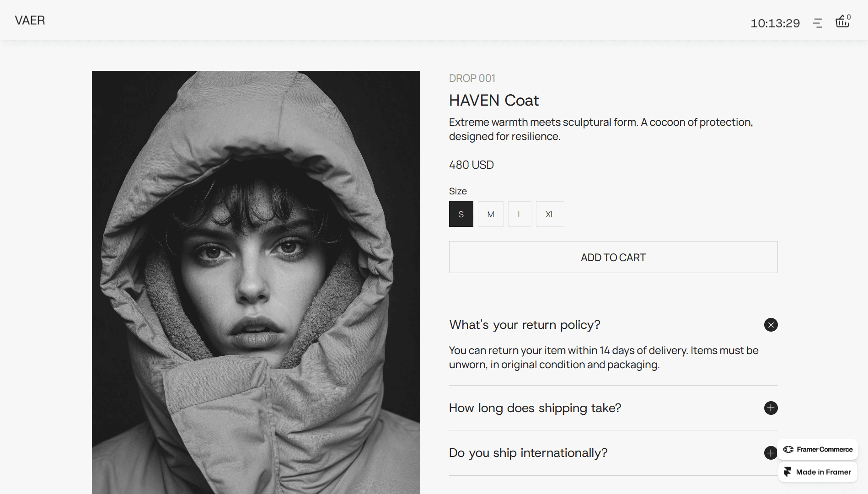This screenshot has height=494, width=868.
Task: Click the plus icon next to shipping question
Action: pyautogui.click(x=771, y=408)
